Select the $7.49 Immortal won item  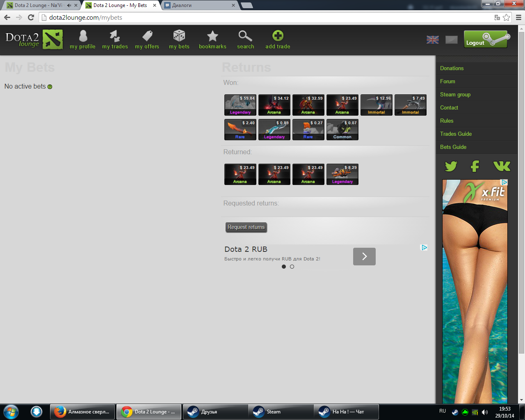click(x=411, y=105)
